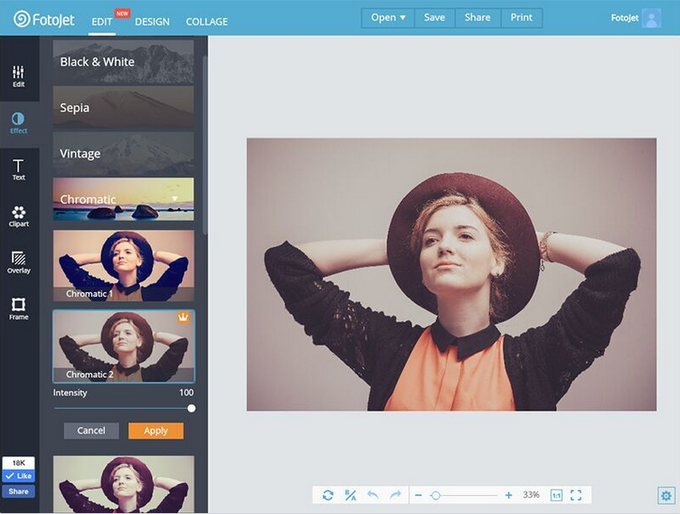
Task: Open settings gear at bottom right
Action: pos(667,495)
